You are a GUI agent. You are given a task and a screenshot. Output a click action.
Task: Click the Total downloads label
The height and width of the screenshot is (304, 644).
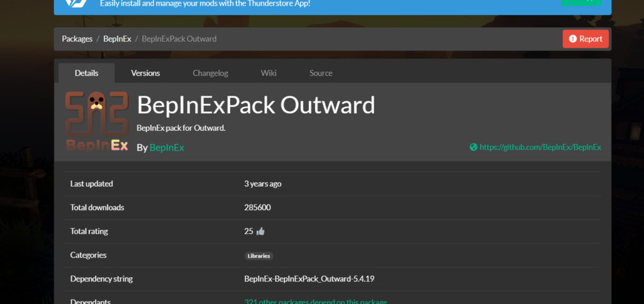pyautogui.click(x=97, y=208)
